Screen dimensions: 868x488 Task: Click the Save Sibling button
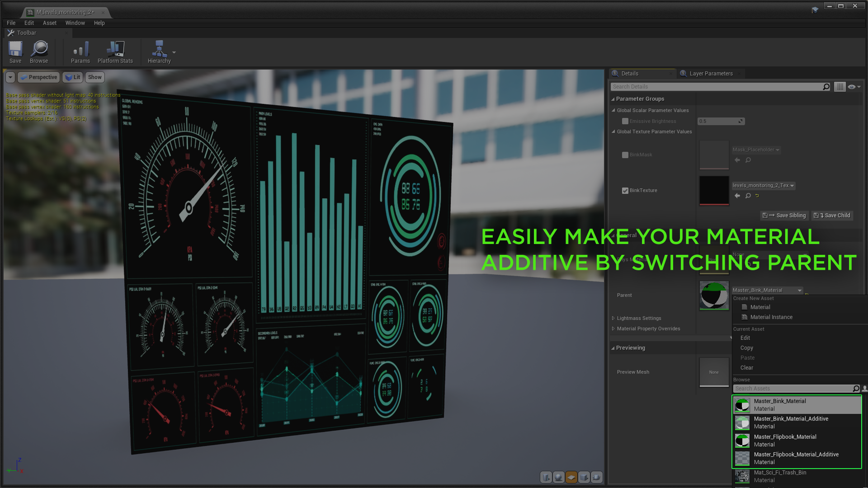pyautogui.click(x=784, y=216)
